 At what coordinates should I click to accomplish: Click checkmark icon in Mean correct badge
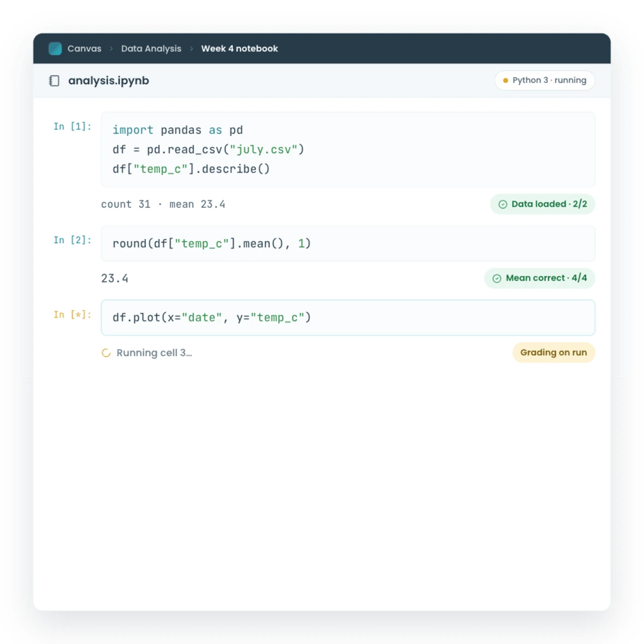[497, 278]
